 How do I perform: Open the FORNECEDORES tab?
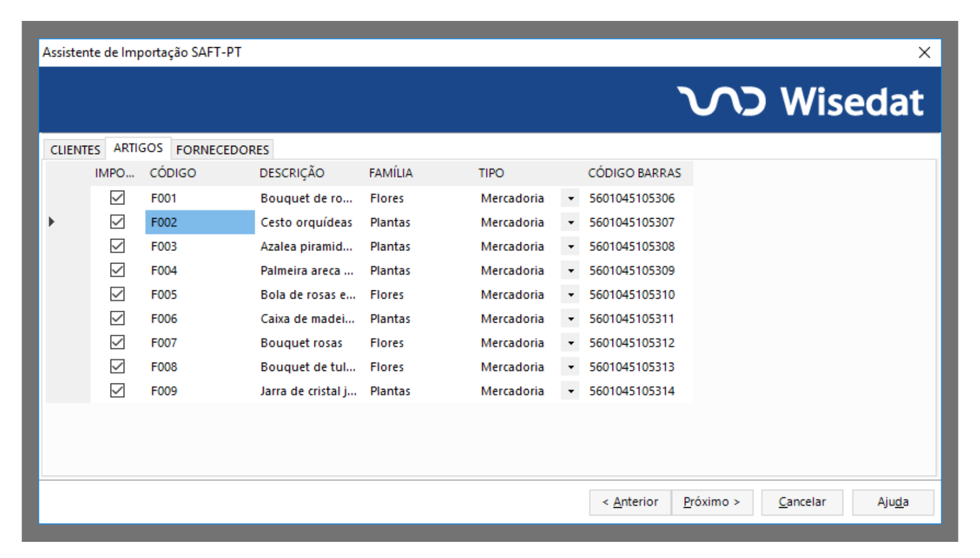click(x=222, y=149)
